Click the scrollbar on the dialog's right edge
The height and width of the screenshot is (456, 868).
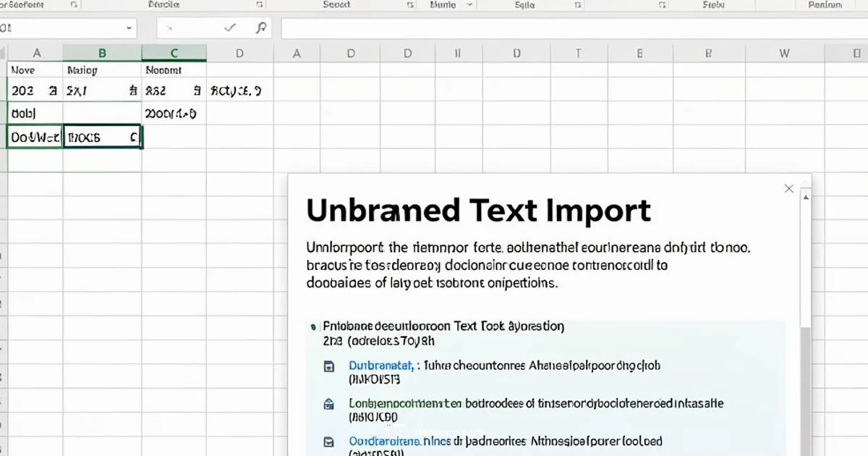point(805,326)
